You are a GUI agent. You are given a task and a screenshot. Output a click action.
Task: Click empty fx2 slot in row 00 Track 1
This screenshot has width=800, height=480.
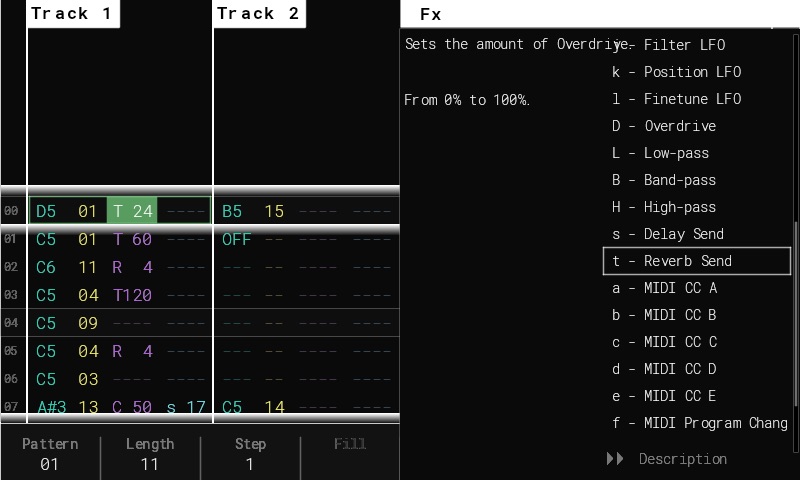[x=186, y=211]
